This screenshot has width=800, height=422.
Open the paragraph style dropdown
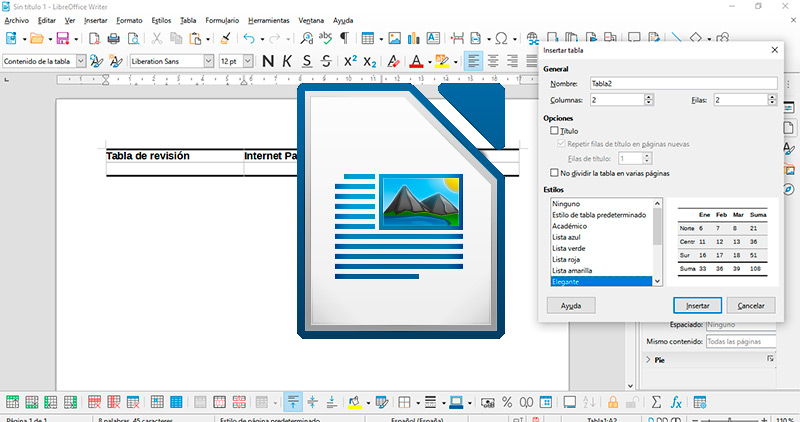[x=81, y=61]
